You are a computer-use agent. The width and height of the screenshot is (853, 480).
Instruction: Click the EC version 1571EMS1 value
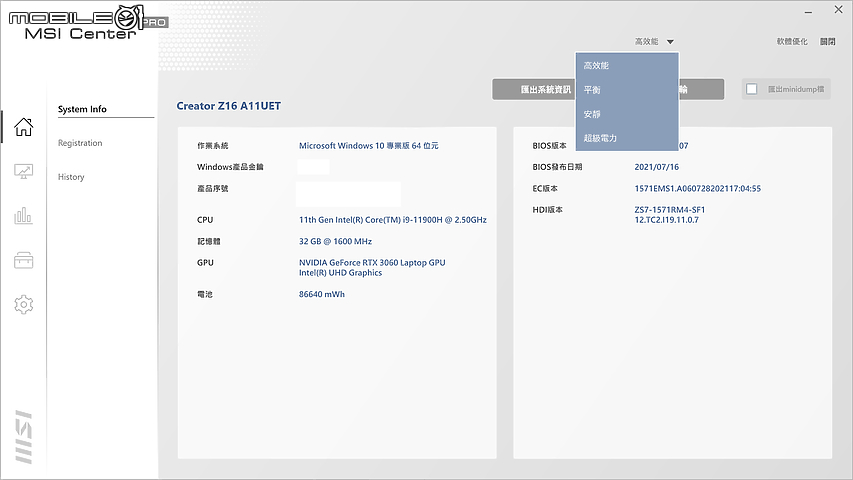coord(697,188)
